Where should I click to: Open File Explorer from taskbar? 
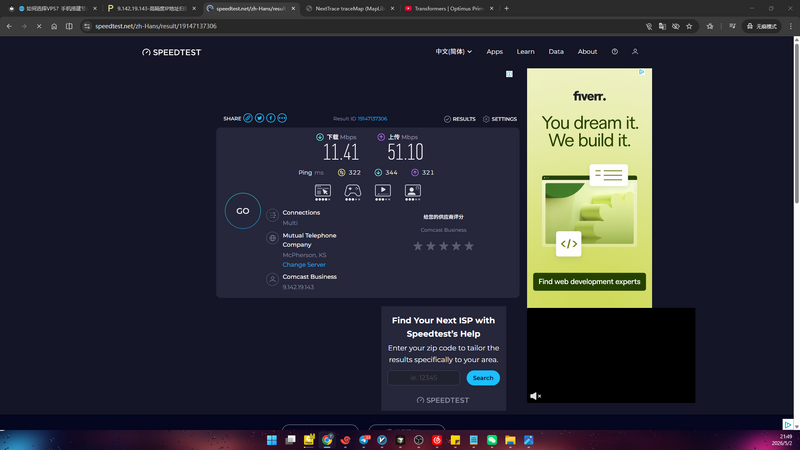tap(510, 440)
